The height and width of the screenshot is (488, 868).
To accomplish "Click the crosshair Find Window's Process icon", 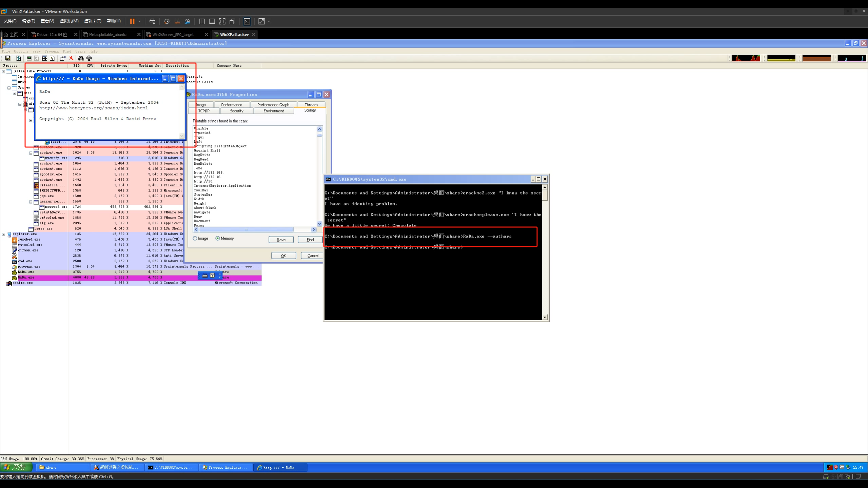I will (89, 58).
